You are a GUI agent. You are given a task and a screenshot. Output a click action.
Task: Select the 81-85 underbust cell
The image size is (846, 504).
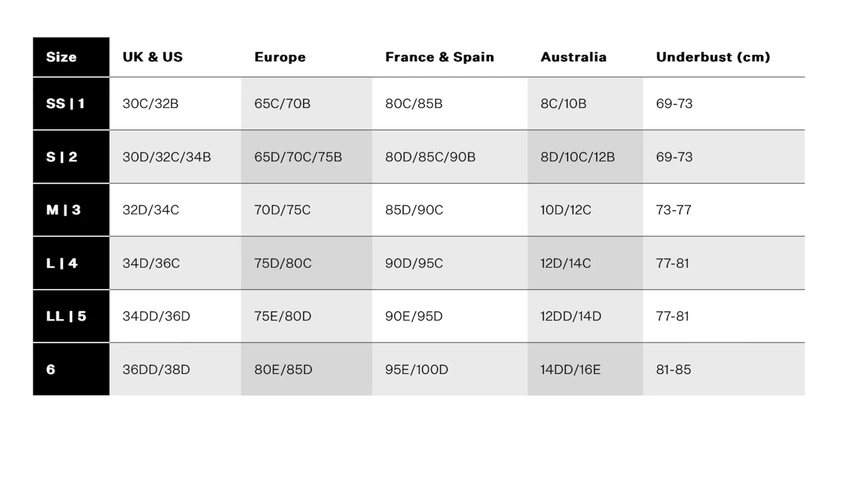point(673,369)
